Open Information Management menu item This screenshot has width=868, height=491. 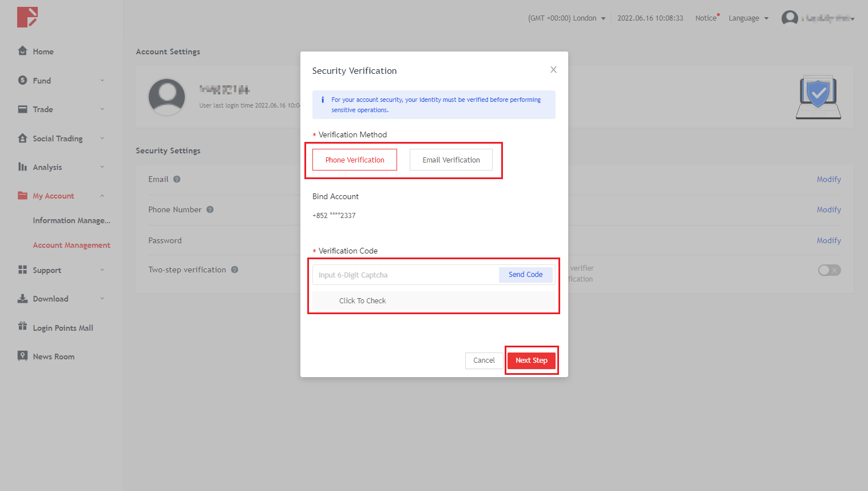pos(72,220)
